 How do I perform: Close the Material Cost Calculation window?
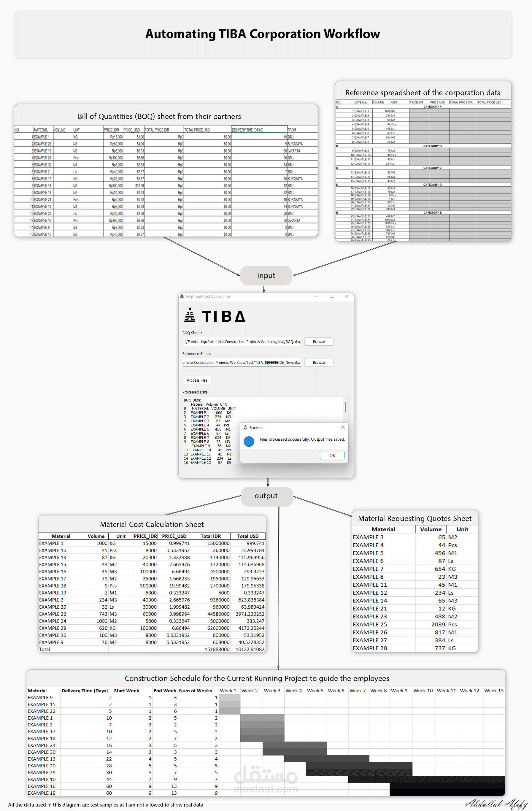[347, 296]
